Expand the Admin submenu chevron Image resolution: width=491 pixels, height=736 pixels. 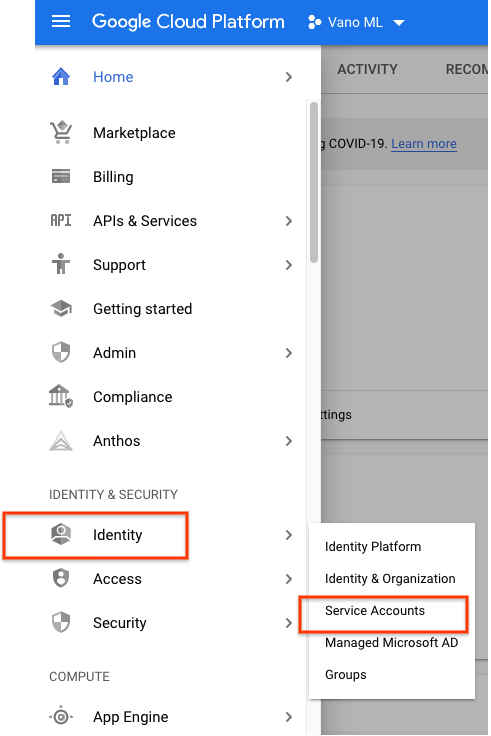click(x=289, y=353)
